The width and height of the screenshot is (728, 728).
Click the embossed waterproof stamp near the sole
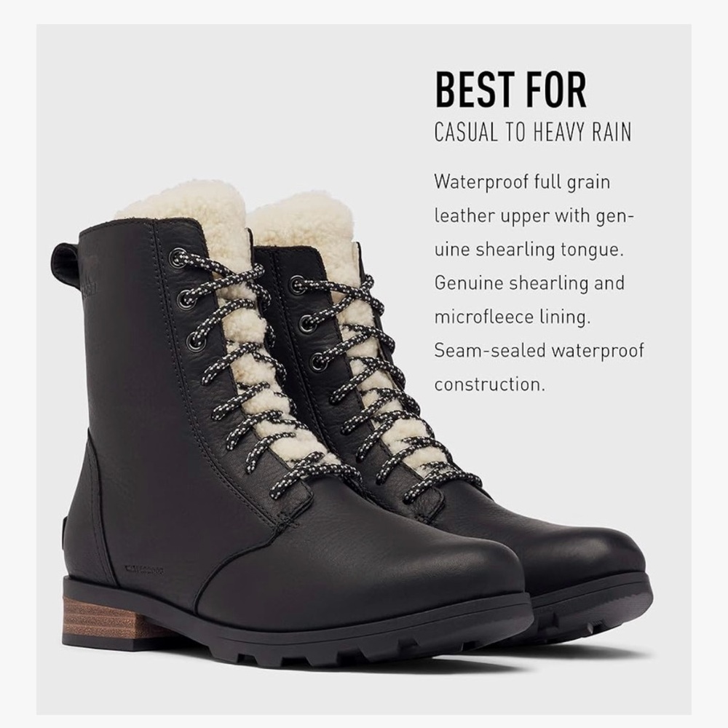coord(144,568)
